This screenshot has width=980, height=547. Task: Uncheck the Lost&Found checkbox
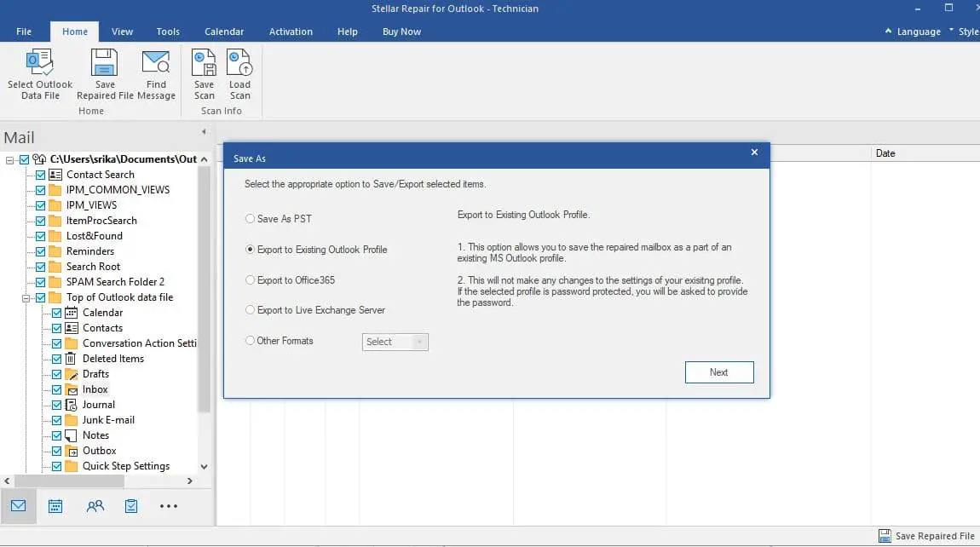coord(41,236)
